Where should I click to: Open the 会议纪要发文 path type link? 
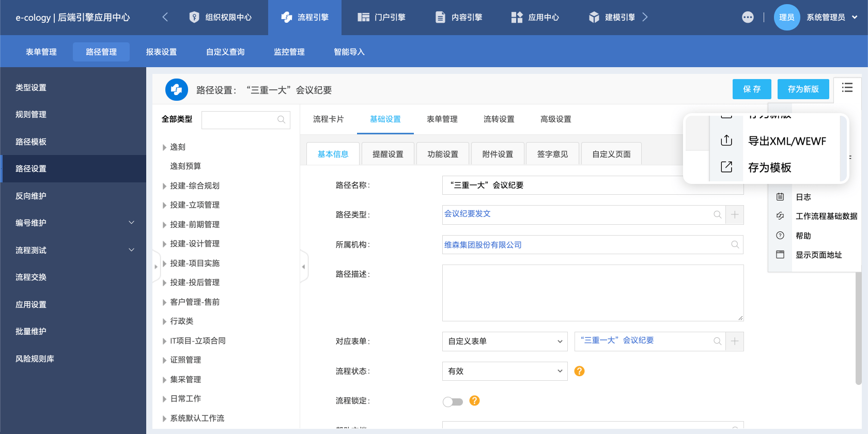[x=468, y=214]
